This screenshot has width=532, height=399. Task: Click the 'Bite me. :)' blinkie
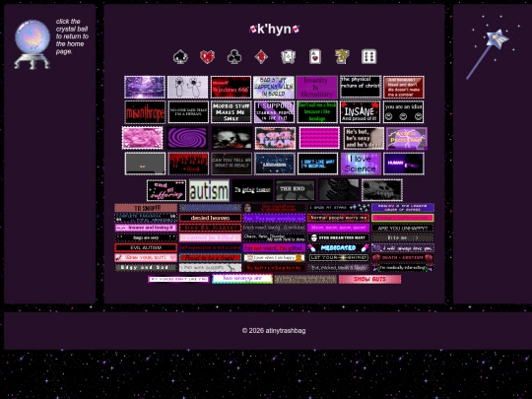tap(402, 237)
